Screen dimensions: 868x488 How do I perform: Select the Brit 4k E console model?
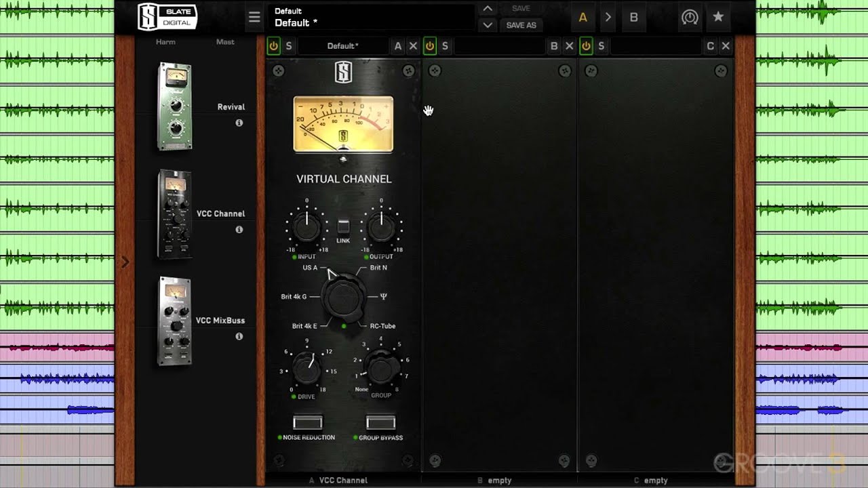pos(304,326)
